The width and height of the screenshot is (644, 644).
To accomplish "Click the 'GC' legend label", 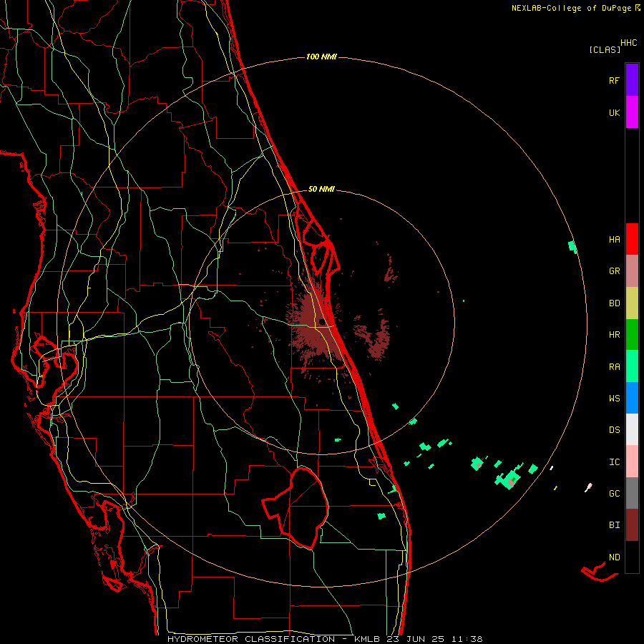I will click(614, 494).
